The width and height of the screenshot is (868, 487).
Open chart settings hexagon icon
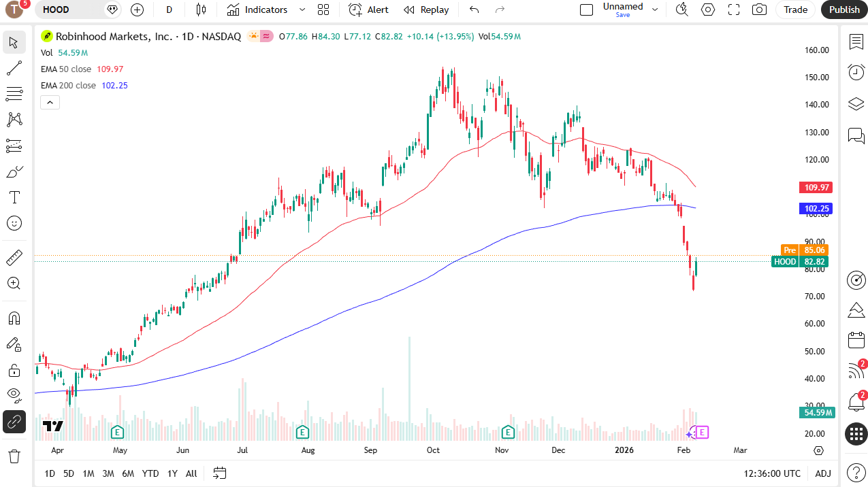click(708, 10)
